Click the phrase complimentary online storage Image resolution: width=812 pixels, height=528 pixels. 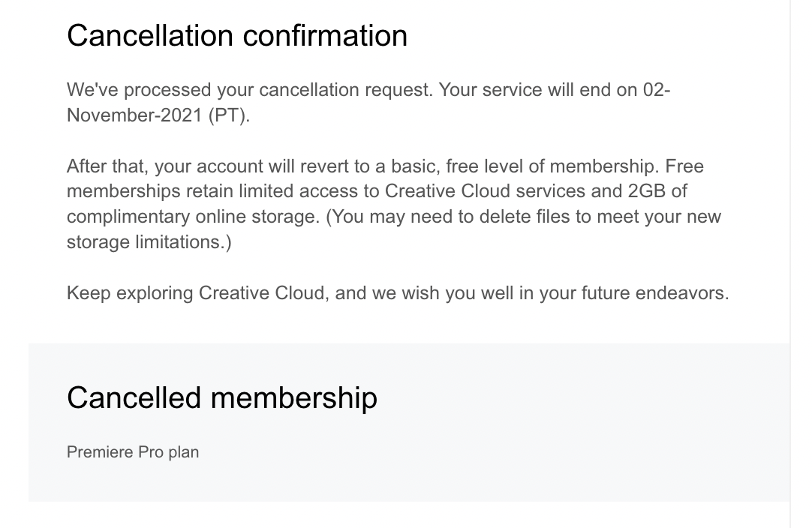point(193,217)
